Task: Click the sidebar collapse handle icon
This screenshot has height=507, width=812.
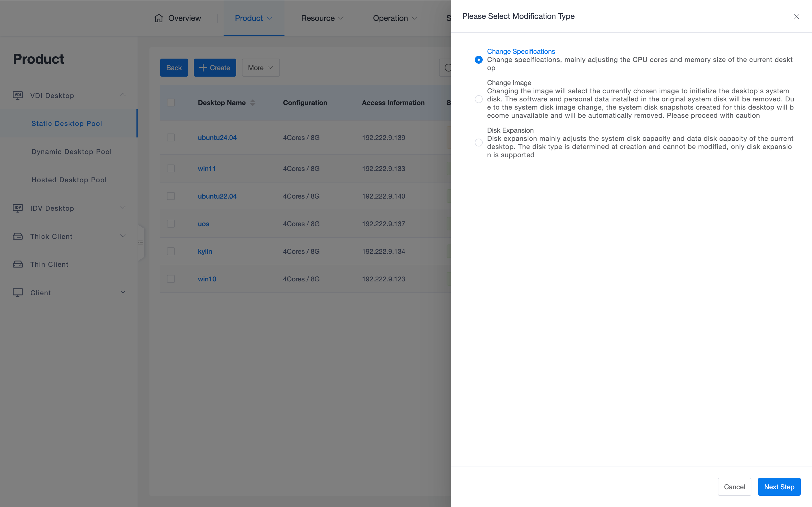Action: tap(141, 243)
